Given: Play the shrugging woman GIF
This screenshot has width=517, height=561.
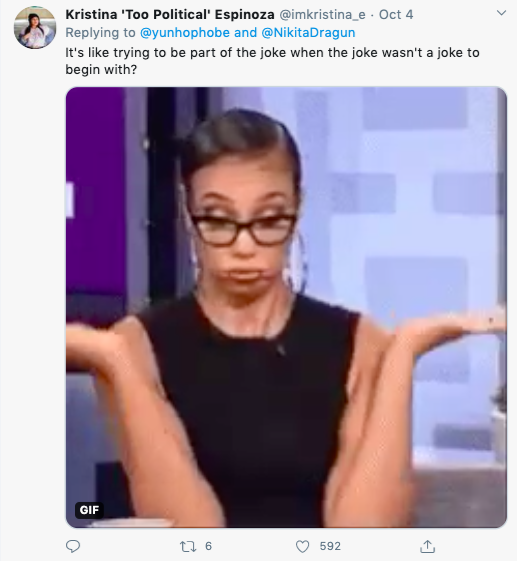Looking at the screenshot, I should pyautogui.click(x=286, y=307).
